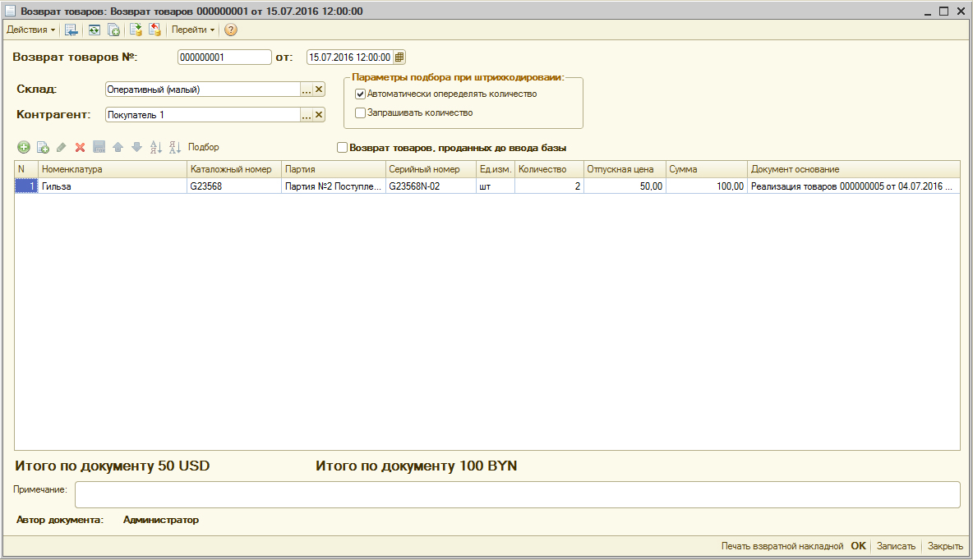Viewport: 973px width, 560px height.
Task: Sort table rows descending
Action: tap(174, 148)
